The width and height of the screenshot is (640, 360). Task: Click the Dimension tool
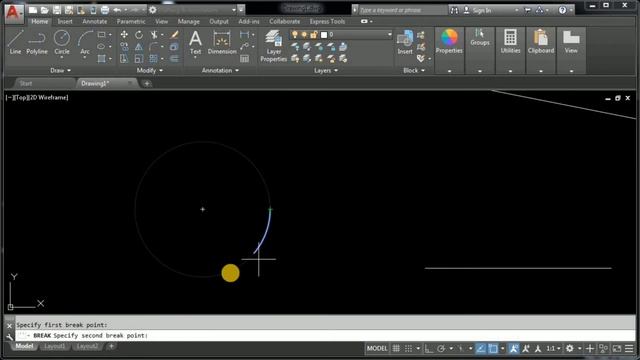(222, 42)
